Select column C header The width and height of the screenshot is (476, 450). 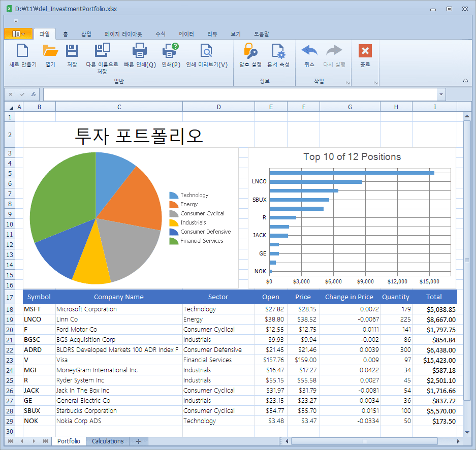(x=119, y=107)
